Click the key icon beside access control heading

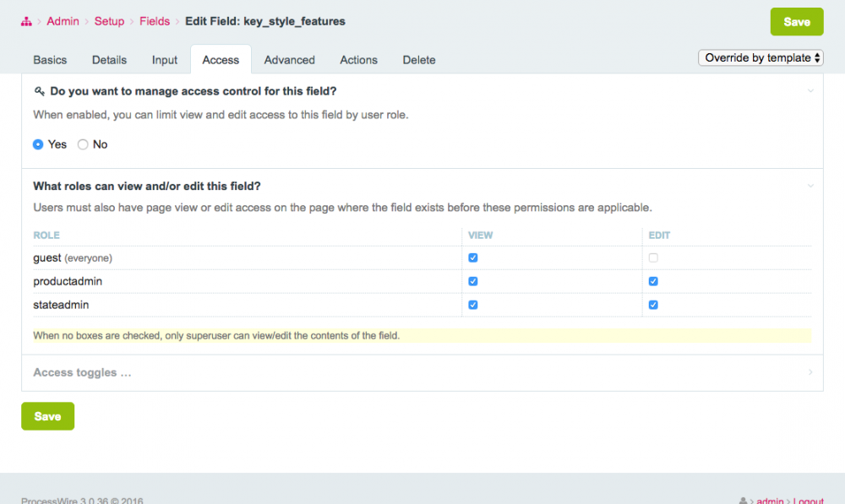tap(39, 90)
